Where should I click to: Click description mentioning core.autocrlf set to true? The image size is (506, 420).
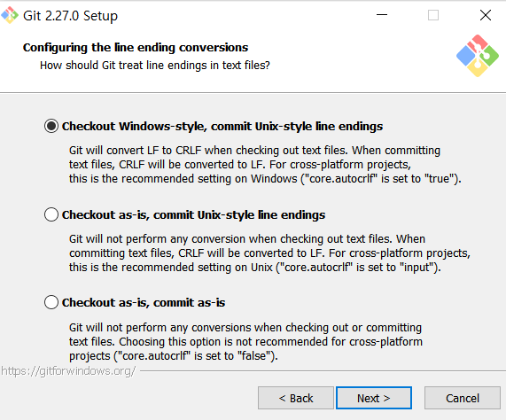pos(265,165)
